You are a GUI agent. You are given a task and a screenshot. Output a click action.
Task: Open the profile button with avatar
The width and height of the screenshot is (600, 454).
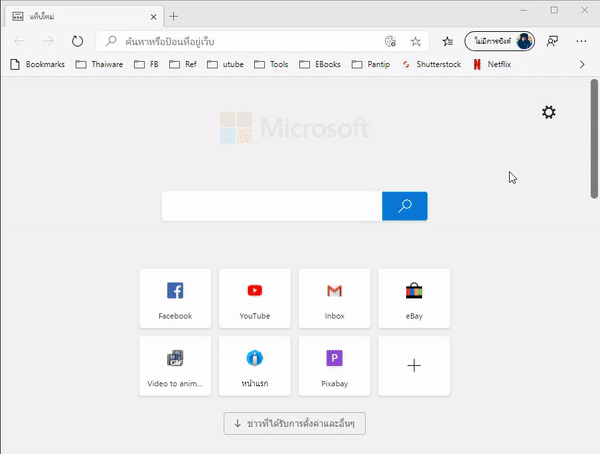[x=499, y=41]
